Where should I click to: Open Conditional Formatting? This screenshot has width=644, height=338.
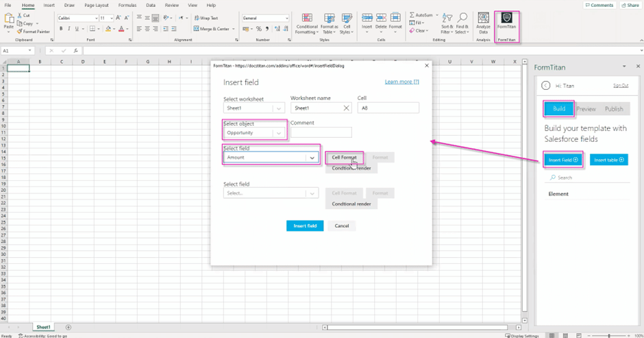(307, 23)
